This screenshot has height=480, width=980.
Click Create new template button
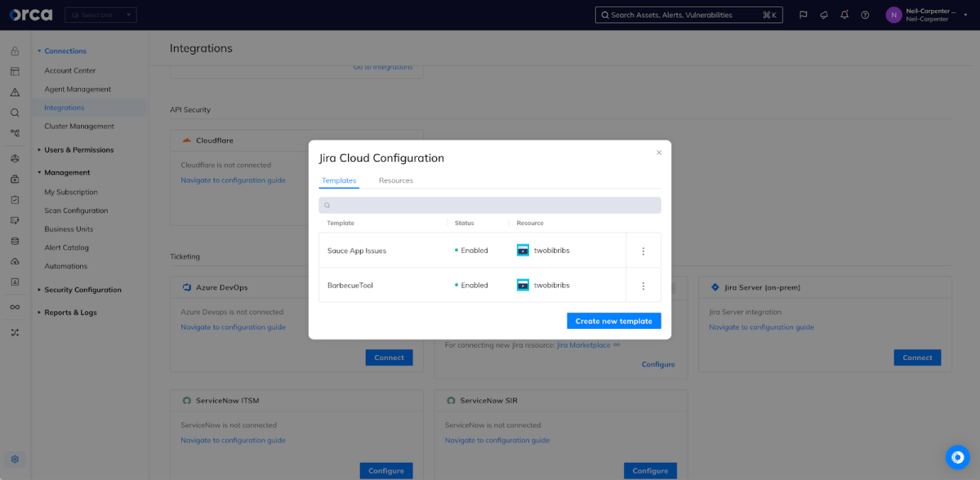tap(614, 321)
